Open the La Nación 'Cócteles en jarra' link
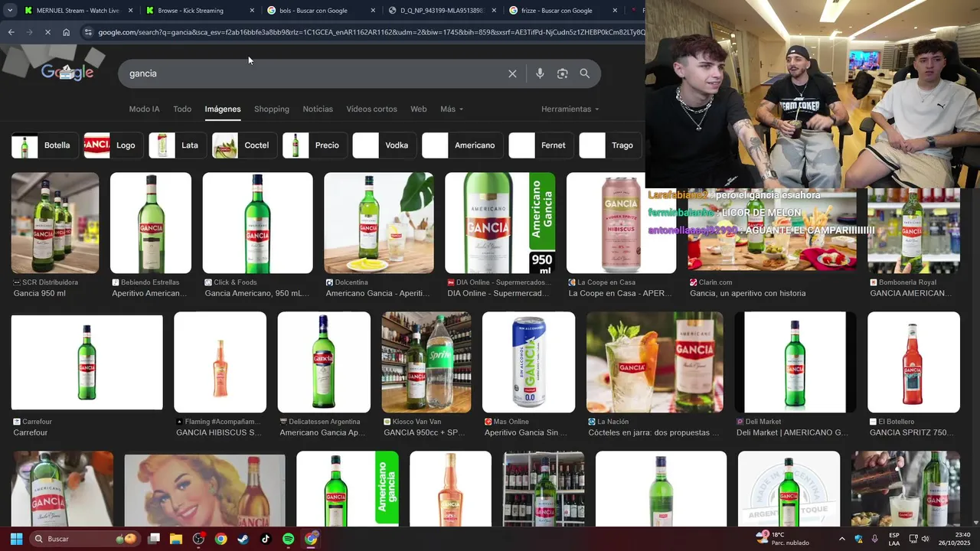Image resolution: width=980 pixels, height=551 pixels. click(654, 432)
